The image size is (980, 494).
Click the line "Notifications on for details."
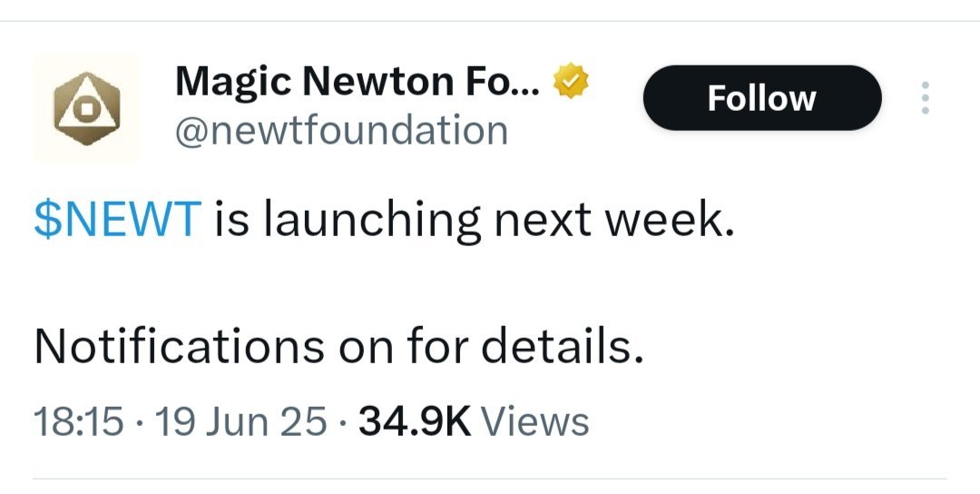(338, 347)
